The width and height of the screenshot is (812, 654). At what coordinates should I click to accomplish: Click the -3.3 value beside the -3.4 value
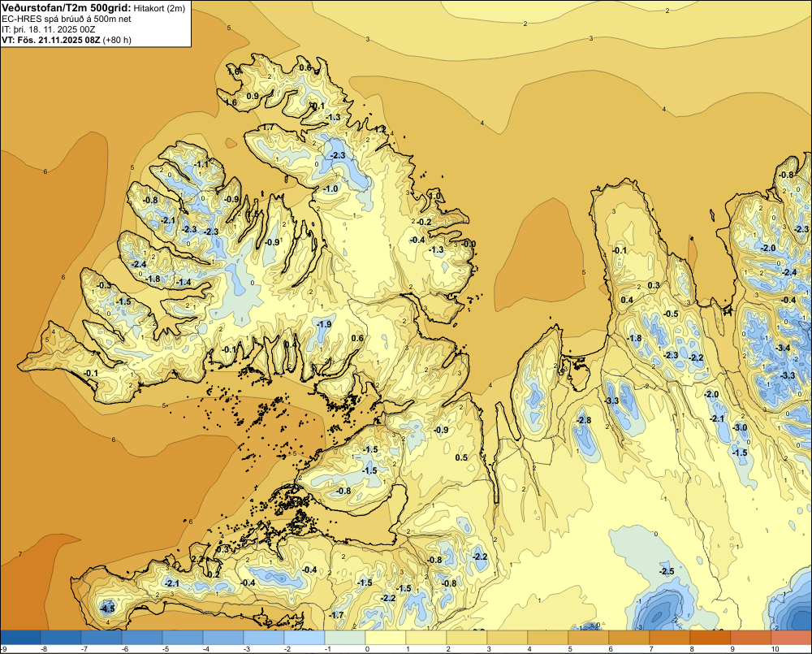[x=788, y=375]
